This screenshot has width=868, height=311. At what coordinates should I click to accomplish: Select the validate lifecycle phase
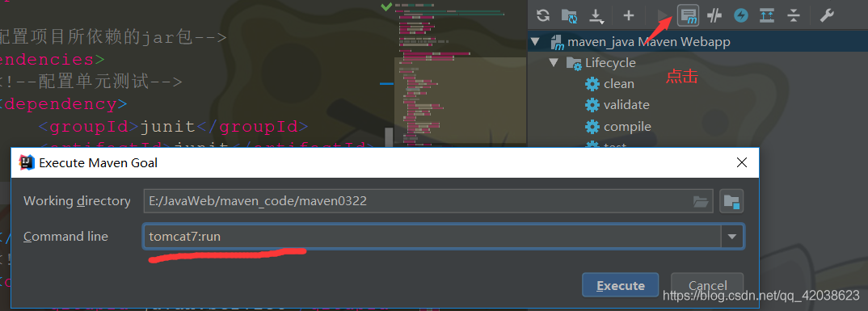626,104
